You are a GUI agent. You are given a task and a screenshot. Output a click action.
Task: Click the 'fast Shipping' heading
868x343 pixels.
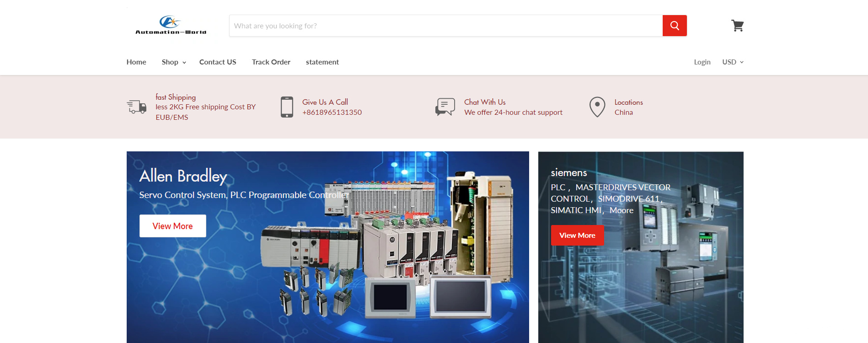(x=176, y=97)
